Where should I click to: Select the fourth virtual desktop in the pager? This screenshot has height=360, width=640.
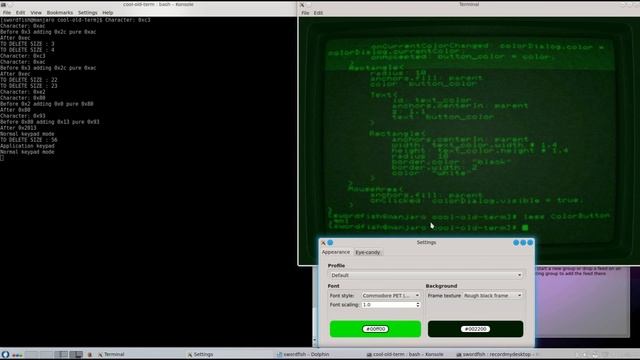(76, 354)
